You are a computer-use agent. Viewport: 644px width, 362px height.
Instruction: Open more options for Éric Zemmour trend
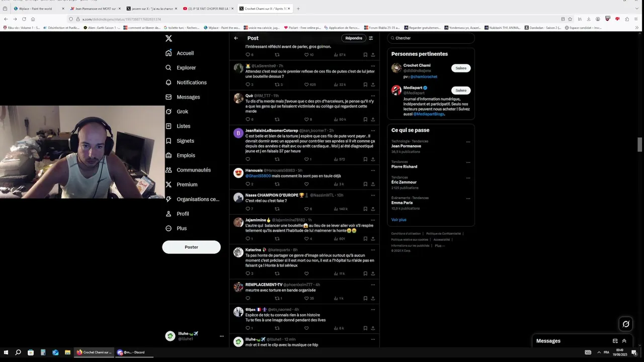(x=468, y=178)
